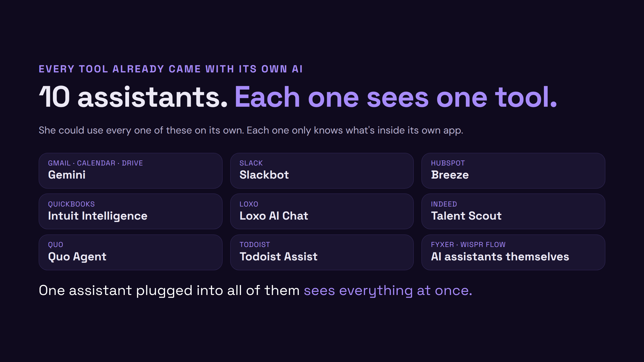Click the 'INDEED' label
The height and width of the screenshot is (362, 644).
(444, 204)
